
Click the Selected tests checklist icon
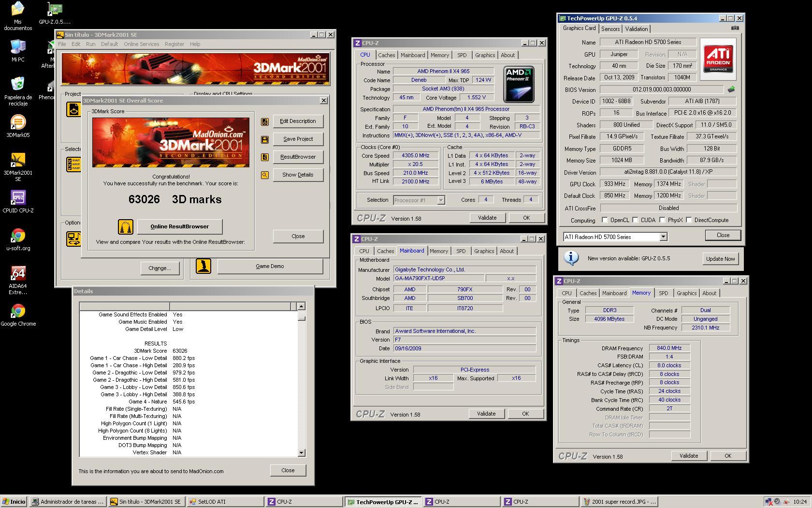tap(73, 164)
